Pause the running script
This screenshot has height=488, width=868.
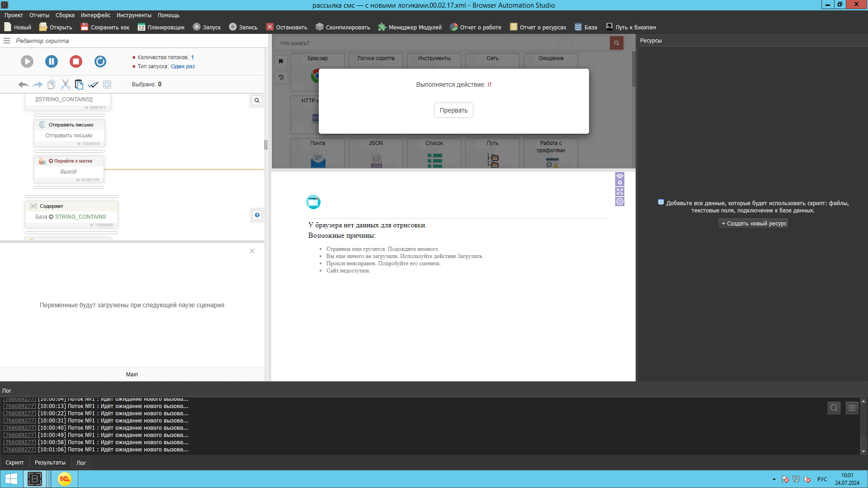(52, 61)
